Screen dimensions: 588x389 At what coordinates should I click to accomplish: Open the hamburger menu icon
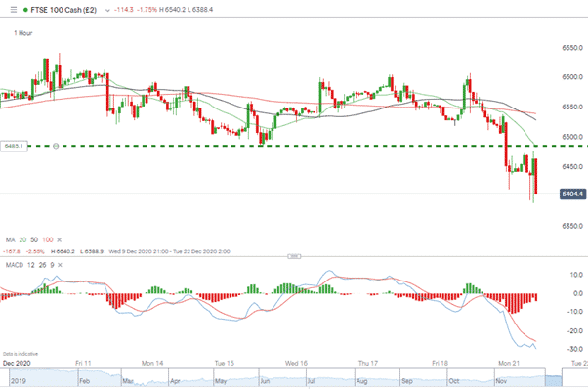click(x=14, y=10)
